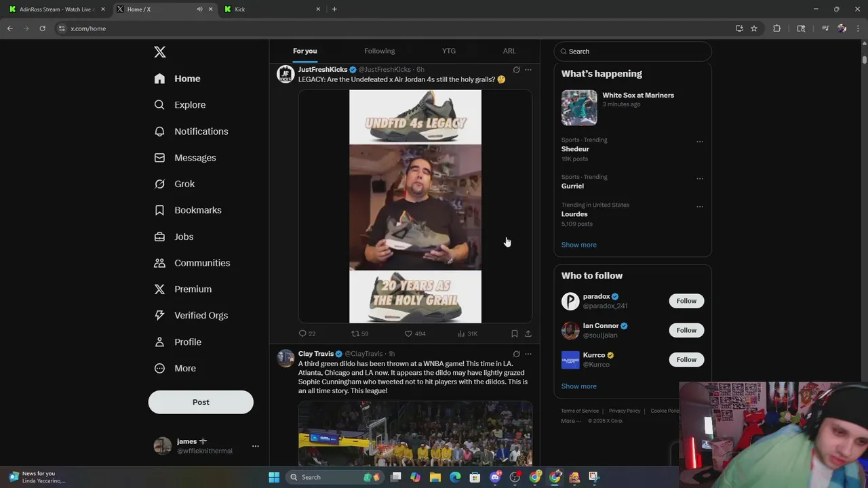Click Grok icon on Clay Travis post
Viewport: 868px width, 488px height.
517,354
